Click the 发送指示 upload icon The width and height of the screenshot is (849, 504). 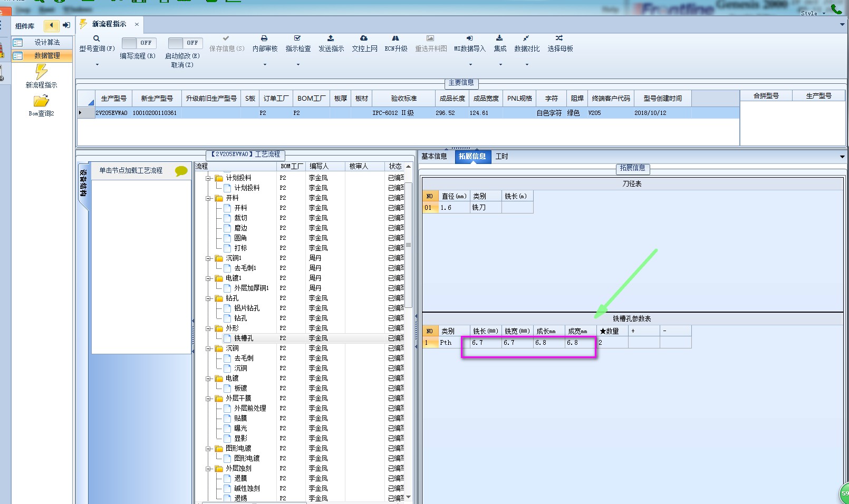pos(331,38)
